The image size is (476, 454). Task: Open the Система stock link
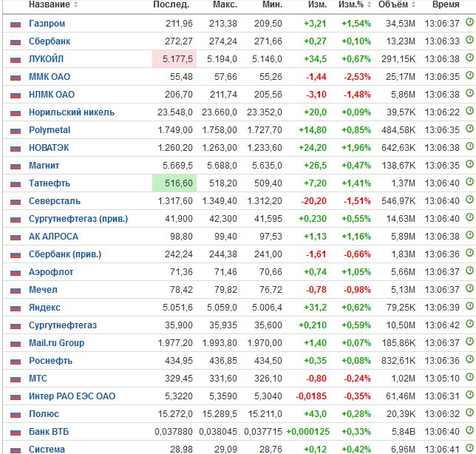point(47,449)
